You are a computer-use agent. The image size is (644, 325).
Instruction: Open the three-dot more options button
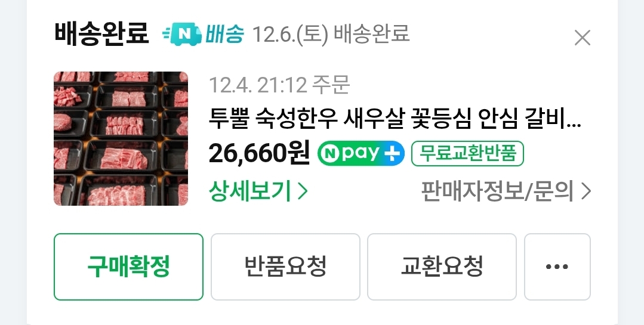pos(557,267)
